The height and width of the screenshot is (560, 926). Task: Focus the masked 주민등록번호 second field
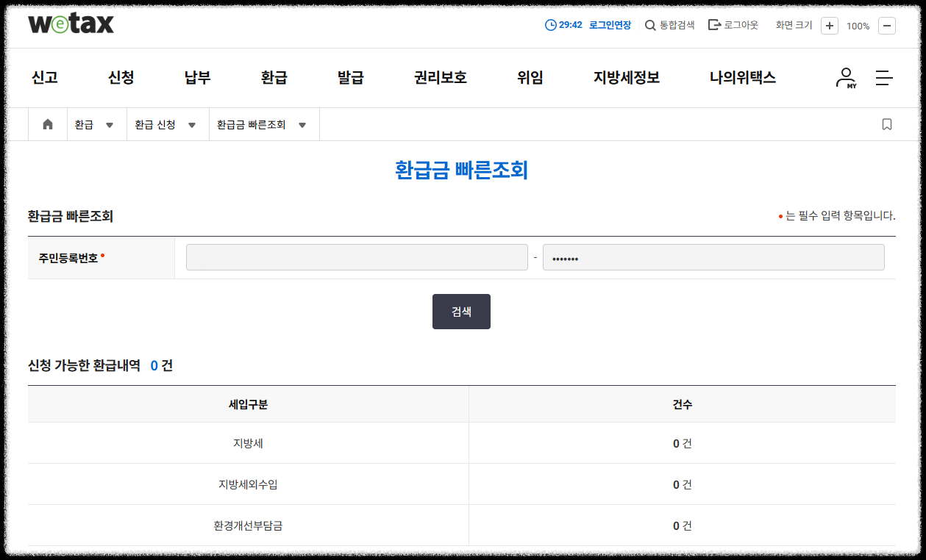713,258
